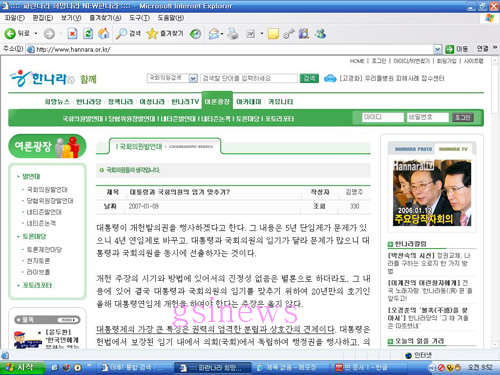Click the Messenger people icon in toolbar

click(320, 34)
